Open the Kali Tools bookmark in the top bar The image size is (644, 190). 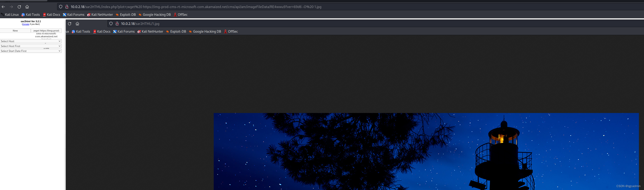tap(31, 14)
